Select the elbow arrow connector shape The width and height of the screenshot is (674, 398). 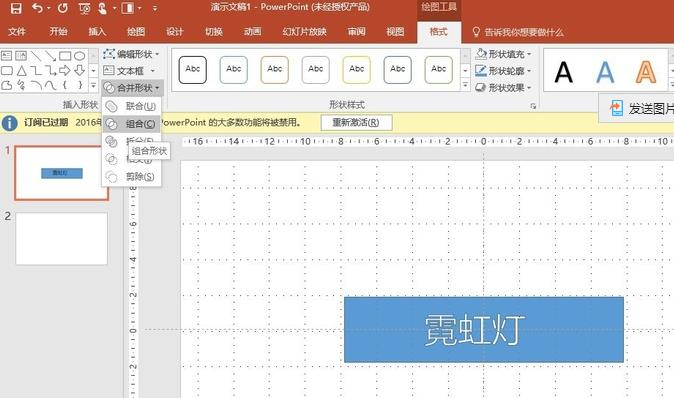point(50,70)
